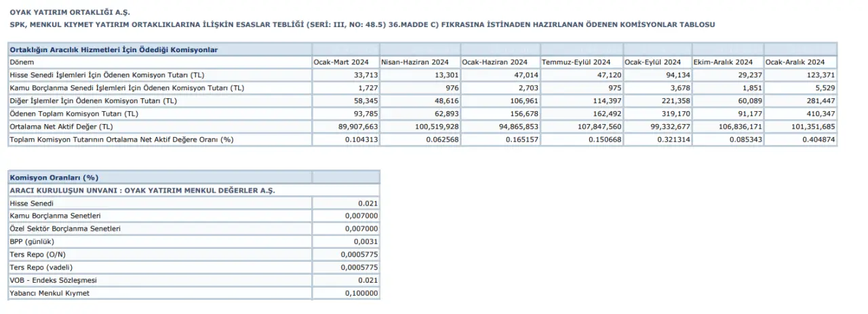Click the 0,100000 rate value
868x314 pixels.
pos(363,293)
